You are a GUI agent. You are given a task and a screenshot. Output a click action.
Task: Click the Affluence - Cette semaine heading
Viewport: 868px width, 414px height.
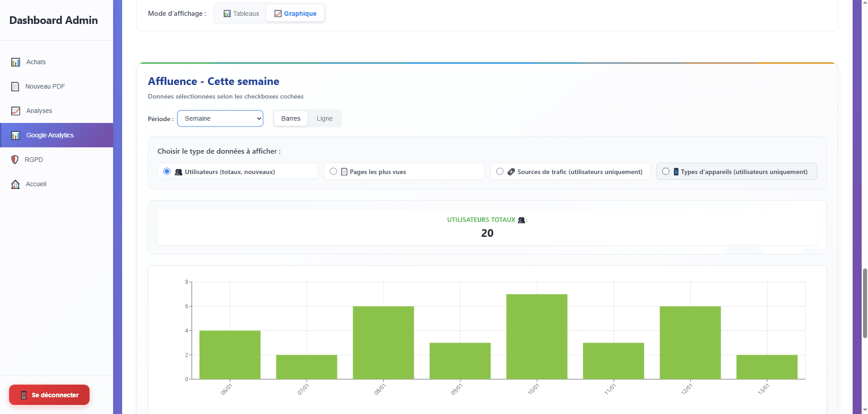[x=213, y=81]
